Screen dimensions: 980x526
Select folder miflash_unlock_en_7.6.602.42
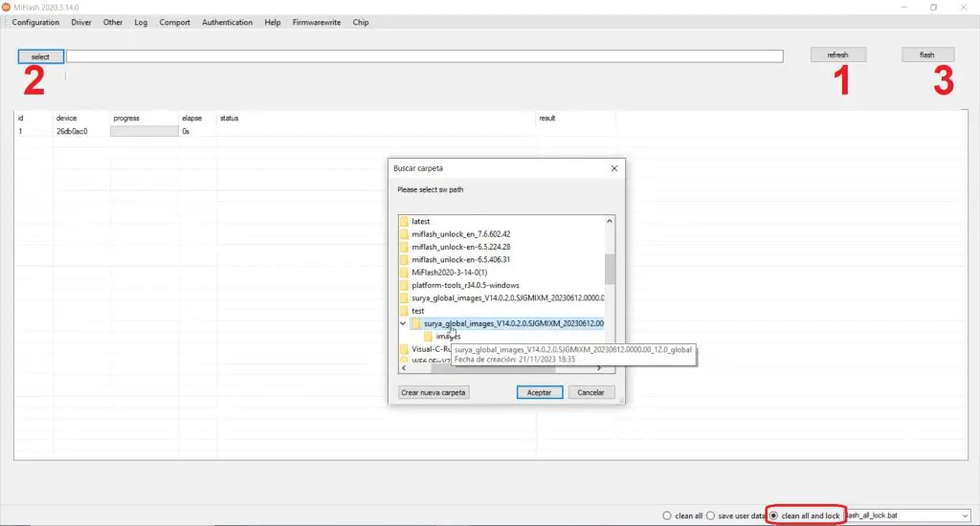pos(460,233)
